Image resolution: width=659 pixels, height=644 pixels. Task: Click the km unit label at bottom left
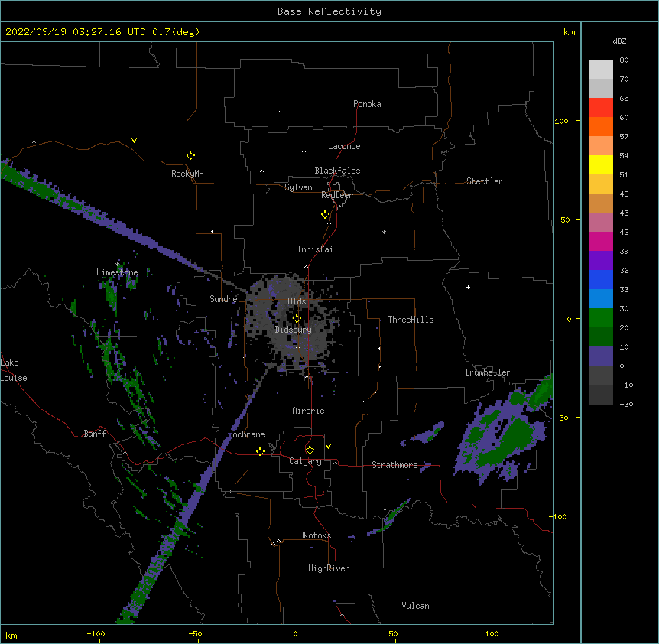tap(11, 635)
